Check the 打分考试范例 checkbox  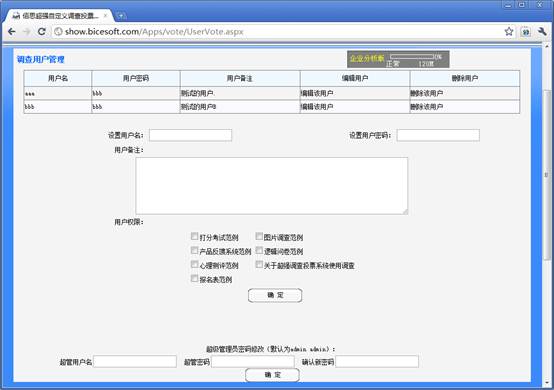point(194,236)
